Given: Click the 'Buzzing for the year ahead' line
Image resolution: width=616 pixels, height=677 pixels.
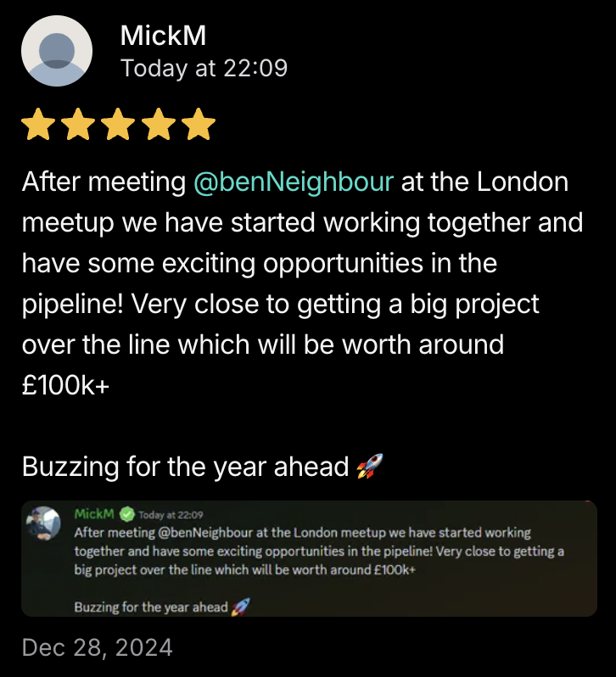Looking at the screenshot, I should [x=185, y=467].
